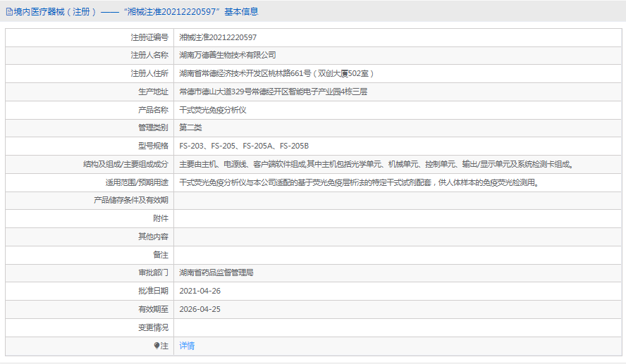Select category value 第二类
The image size is (626, 364).
click(x=190, y=127)
